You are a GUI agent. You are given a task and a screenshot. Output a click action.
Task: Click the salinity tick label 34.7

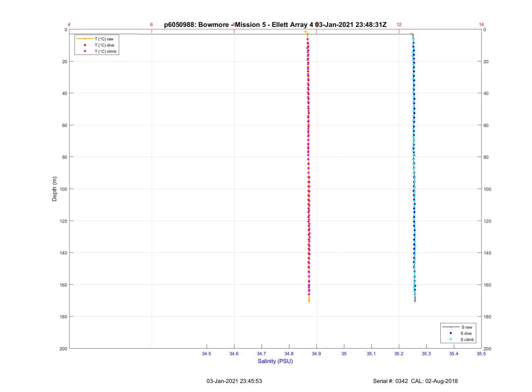[262, 354]
